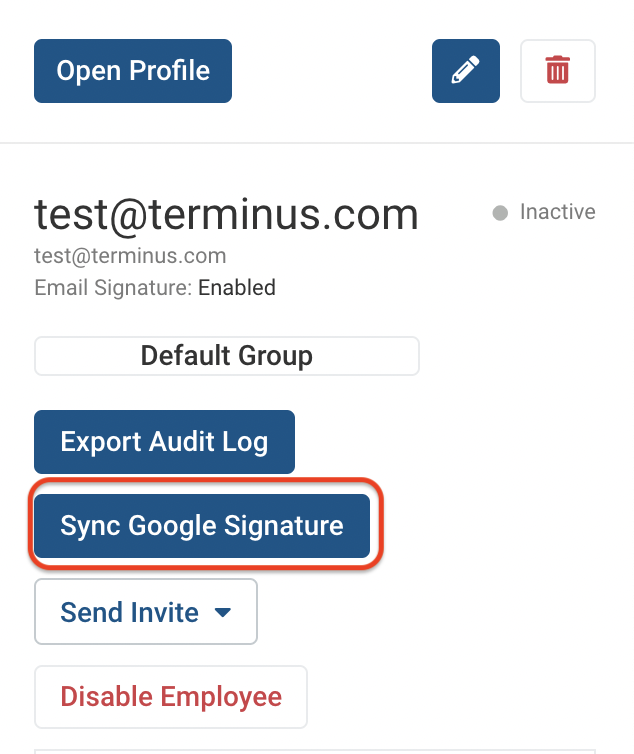Click the partially visible box below Disable Employee

coord(315,751)
